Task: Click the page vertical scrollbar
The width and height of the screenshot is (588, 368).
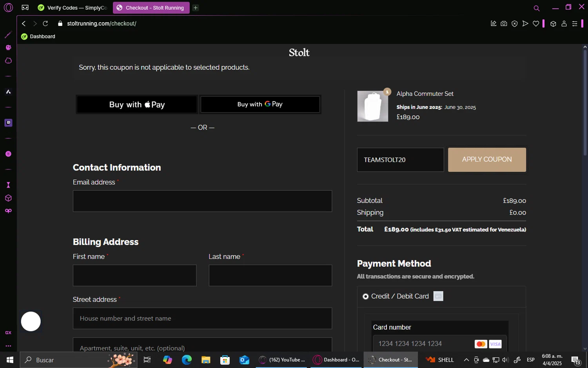Action: coord(585,102)
